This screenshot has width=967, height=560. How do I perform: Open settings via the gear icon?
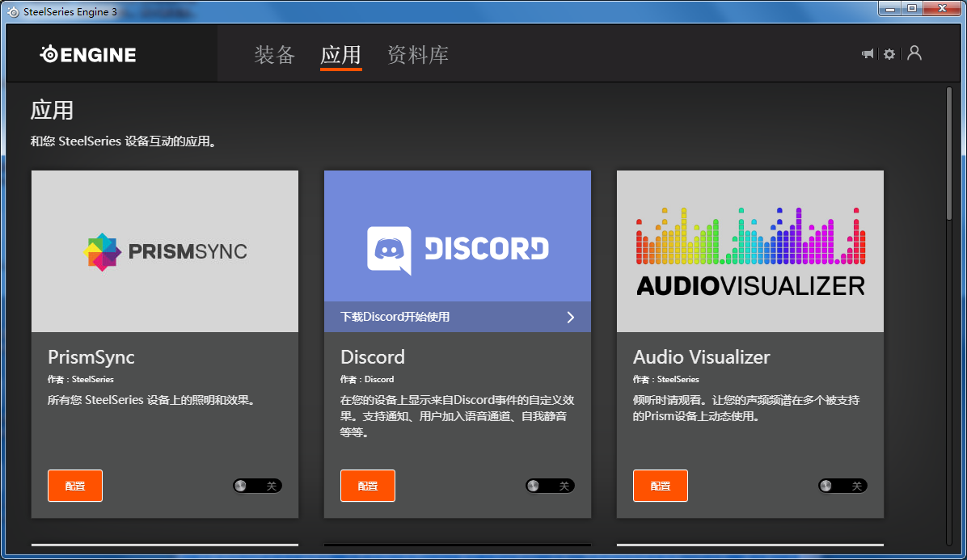click(x=889, y=54)
